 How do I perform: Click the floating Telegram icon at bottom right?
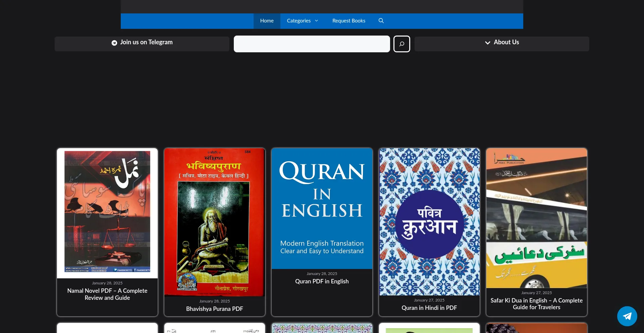[x=627, y=316]
